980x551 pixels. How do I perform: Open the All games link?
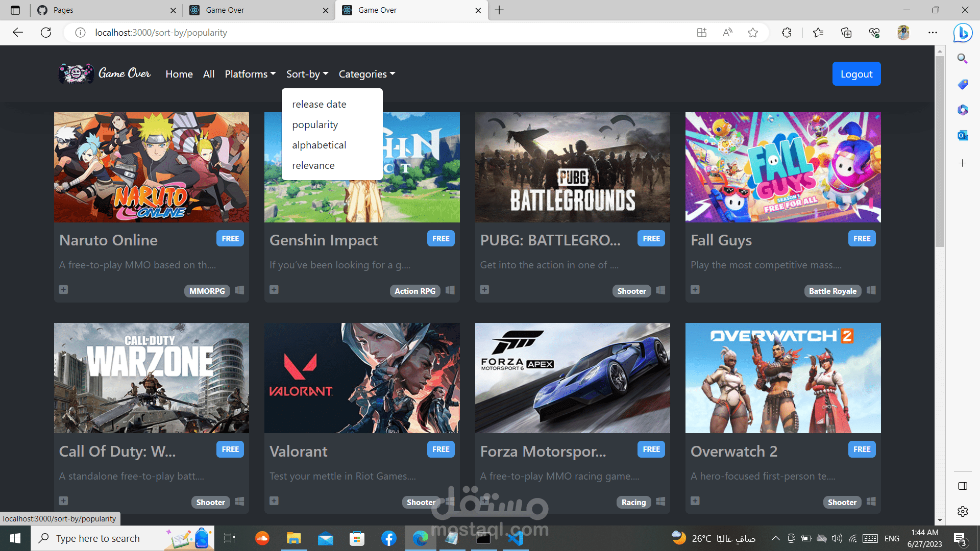(209, 74)
